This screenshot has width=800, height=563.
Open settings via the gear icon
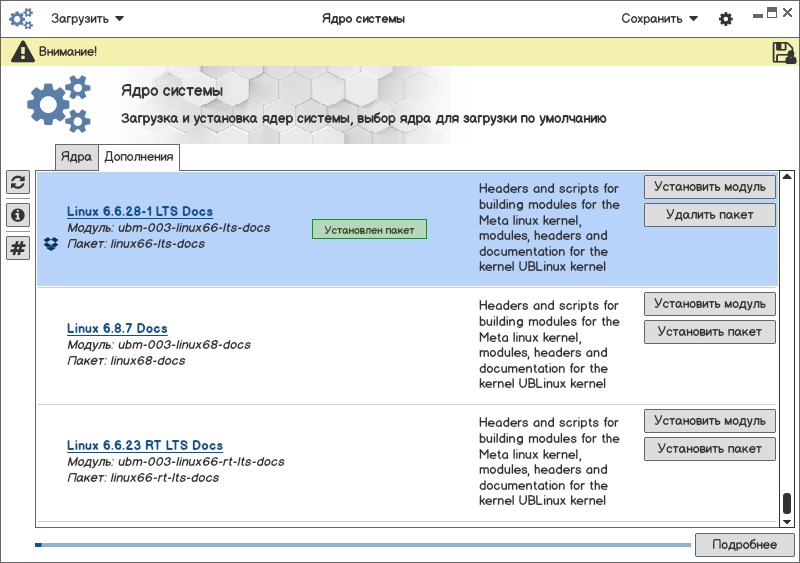726,19
